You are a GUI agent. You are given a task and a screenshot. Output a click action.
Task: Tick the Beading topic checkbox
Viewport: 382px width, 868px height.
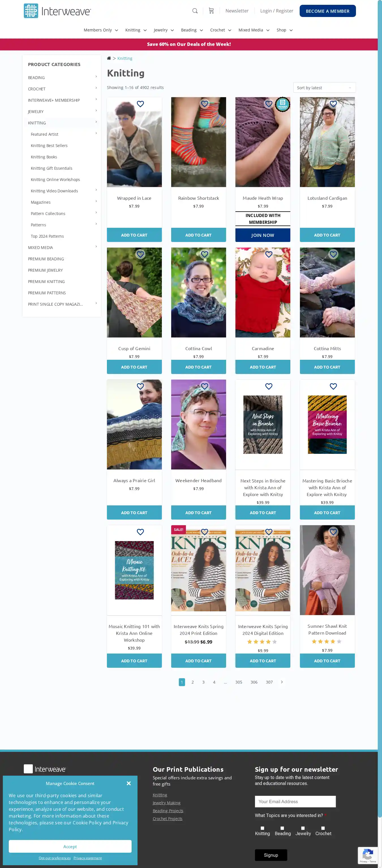(282, 828)
